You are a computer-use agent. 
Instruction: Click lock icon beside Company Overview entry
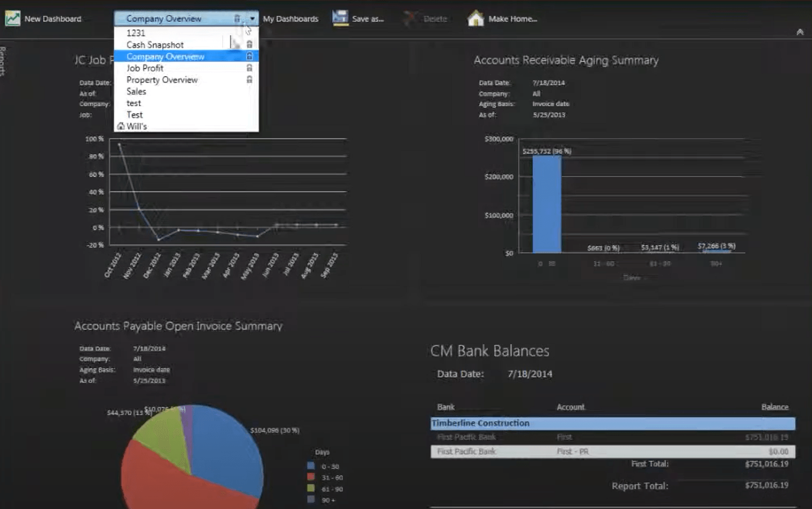(x=249, y=56)
